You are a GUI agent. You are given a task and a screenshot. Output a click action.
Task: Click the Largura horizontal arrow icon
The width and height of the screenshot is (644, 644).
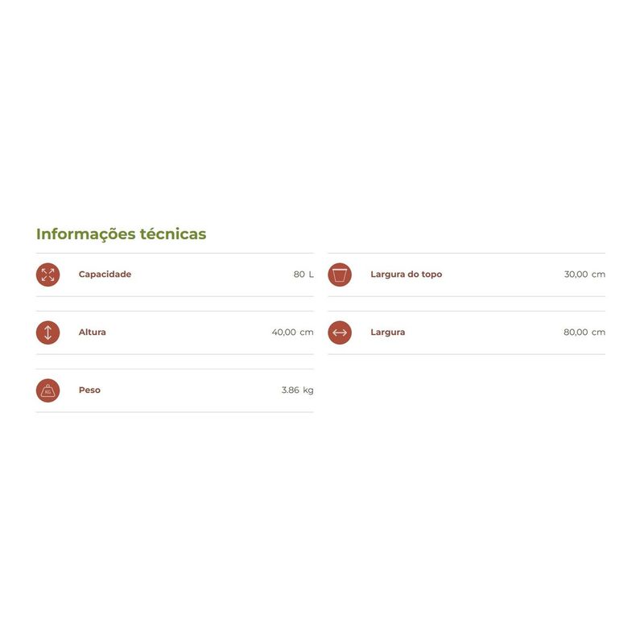340,332
